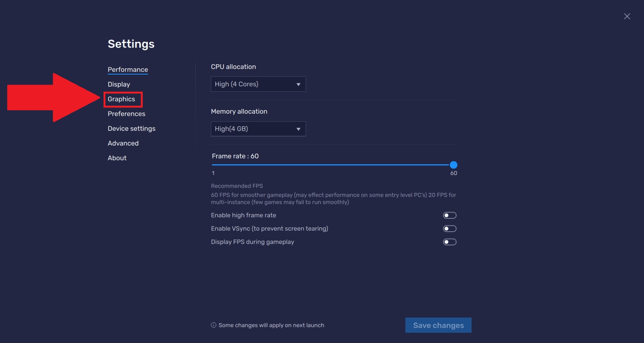This screenshot has width=644, height=343.
Task: Click the 'Frame rate : 60' label
Action: pos(235,156)
